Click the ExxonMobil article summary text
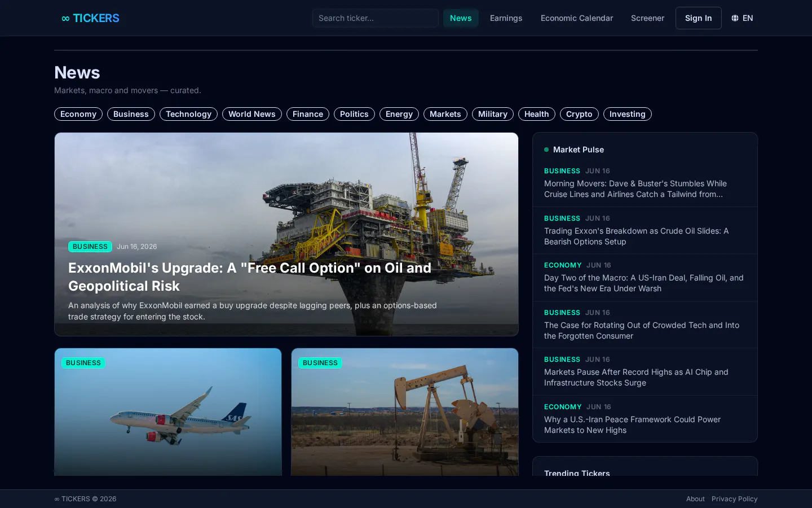812x508 pixels. pyautogui.click(x=253, y=311)
